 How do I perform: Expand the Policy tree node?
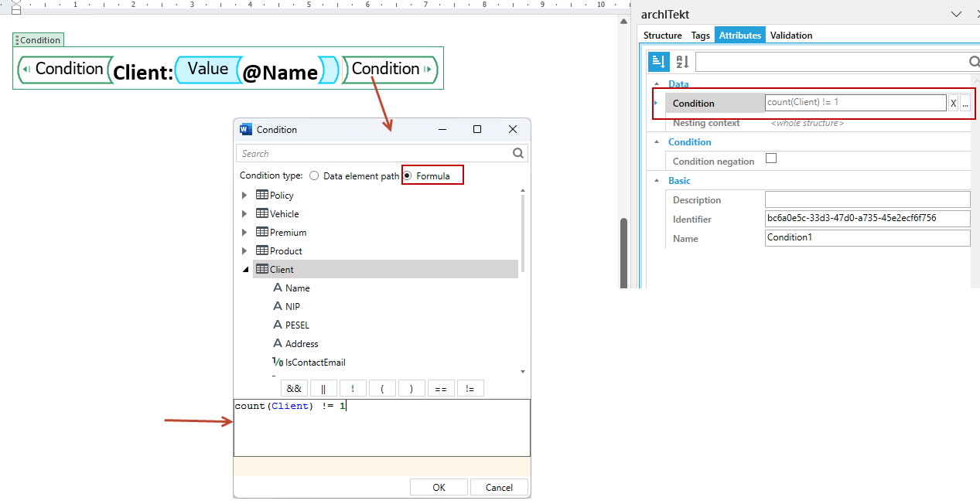pyautogui.click(x=245, y=196)
